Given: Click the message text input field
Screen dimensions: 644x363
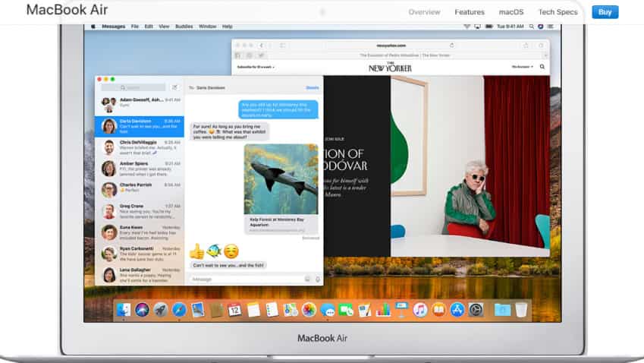Looking at the screenshot, I should click(x=247, y=279).
